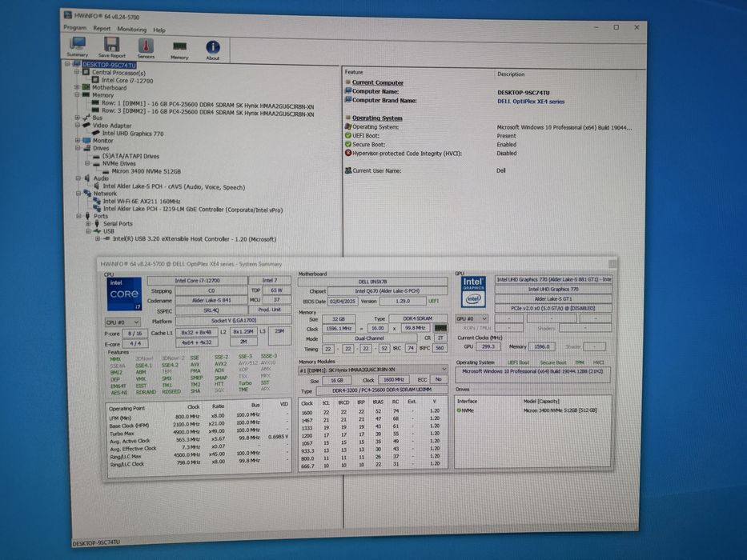Open the Monitoring menu
The image size is (747, 560).
point(132,30)
